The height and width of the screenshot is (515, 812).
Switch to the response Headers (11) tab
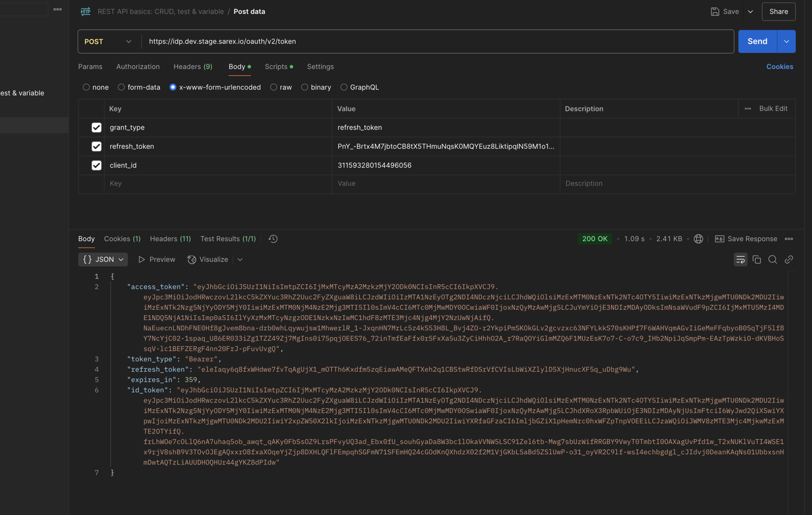(x=171, y=239)
